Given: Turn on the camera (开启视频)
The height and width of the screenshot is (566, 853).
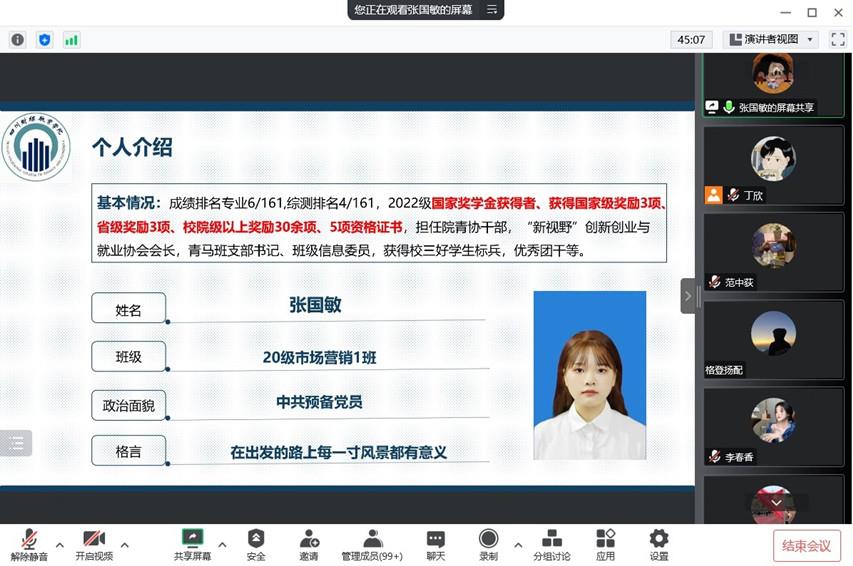Looking at the screenshot, I should pos(94,545).
